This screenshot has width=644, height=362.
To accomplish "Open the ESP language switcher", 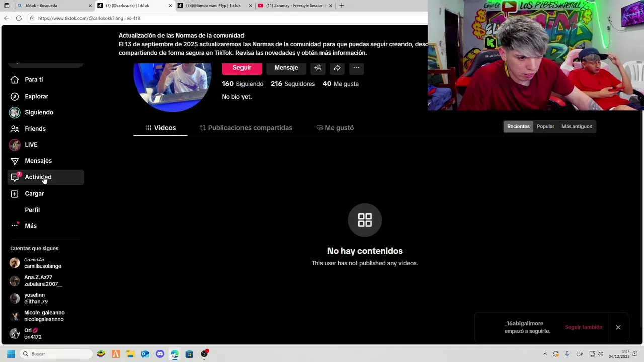I will (580, 354).
